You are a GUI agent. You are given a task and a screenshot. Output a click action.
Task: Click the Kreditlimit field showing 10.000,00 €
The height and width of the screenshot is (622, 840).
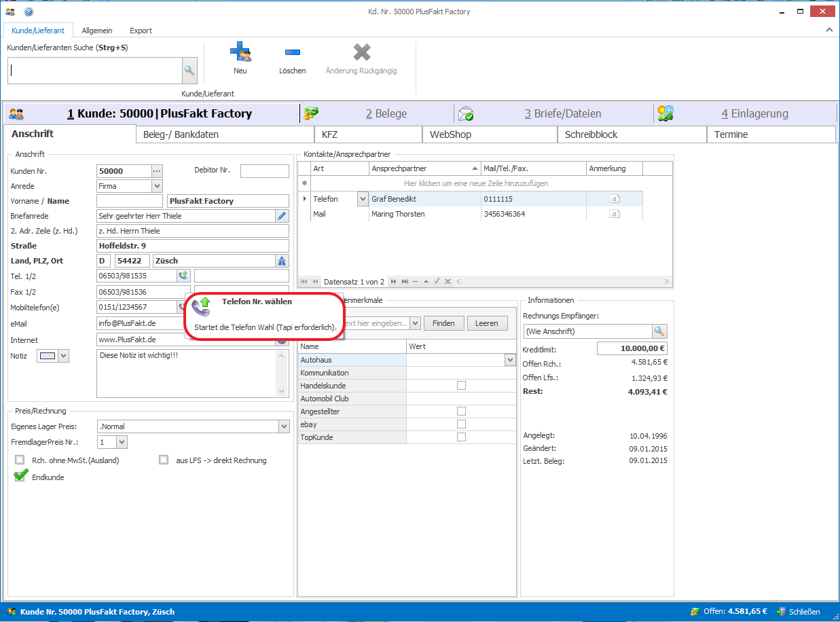632,348
